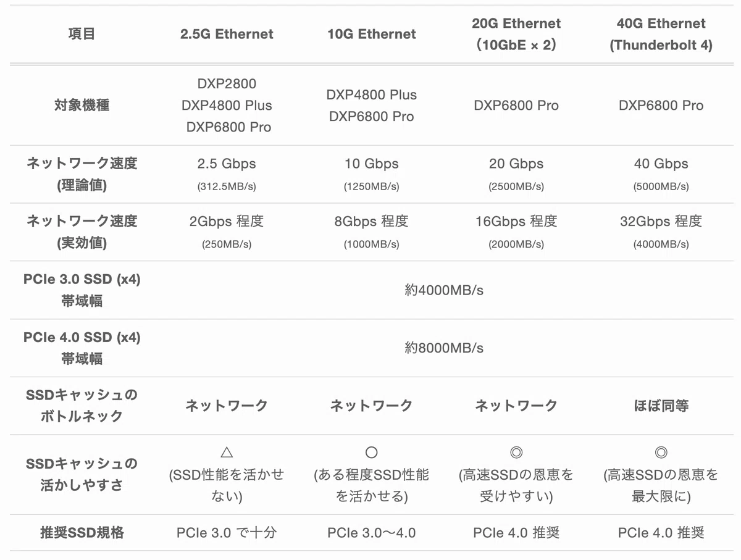Image resolution: width=741 pixels, height=560 pixels.
Task: Select the 対象機種 row label
Action: (82, 105)
